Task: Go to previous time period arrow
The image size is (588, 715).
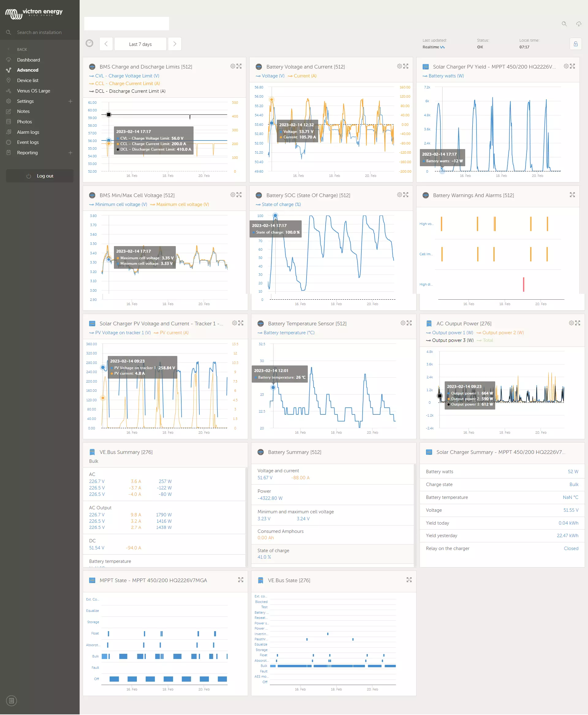Action: point(106,44)
